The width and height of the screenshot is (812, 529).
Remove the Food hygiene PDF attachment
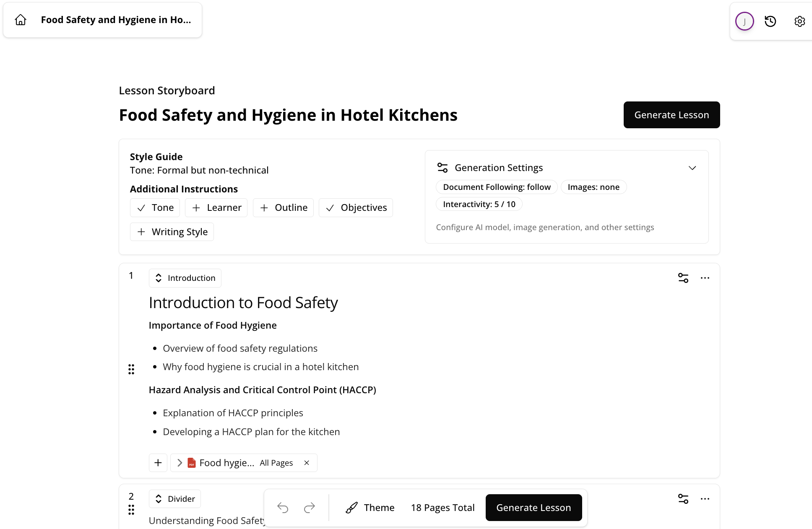[307, 463]
